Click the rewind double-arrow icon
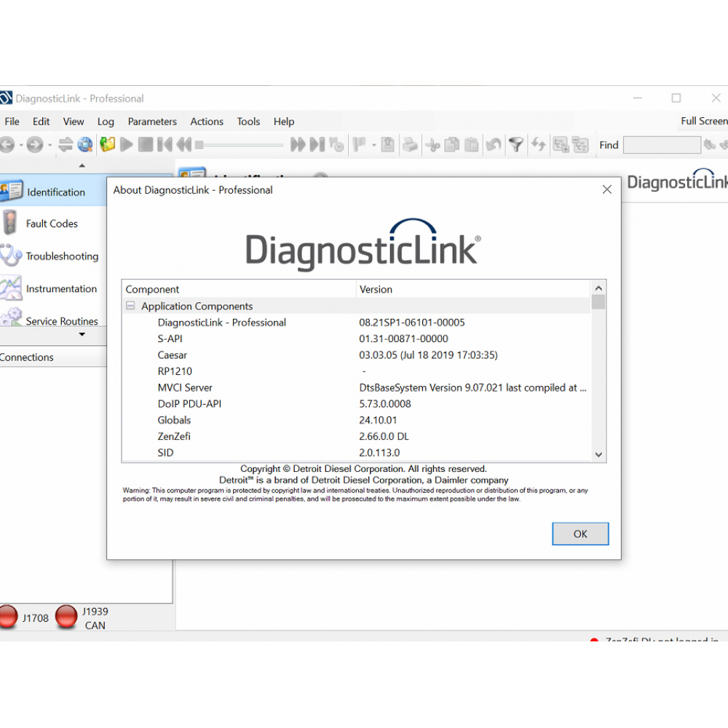The height and width of the screenshot is (728, 728). pos(184,145)
